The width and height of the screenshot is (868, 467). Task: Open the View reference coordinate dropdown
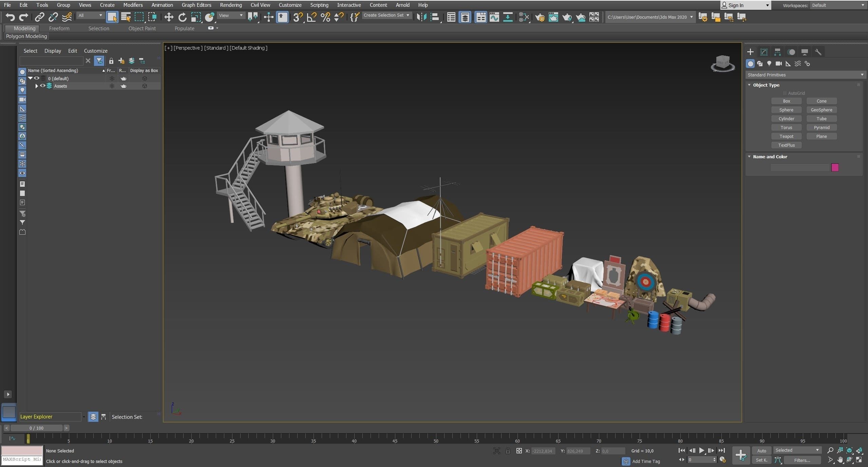[x=231, y=15]
